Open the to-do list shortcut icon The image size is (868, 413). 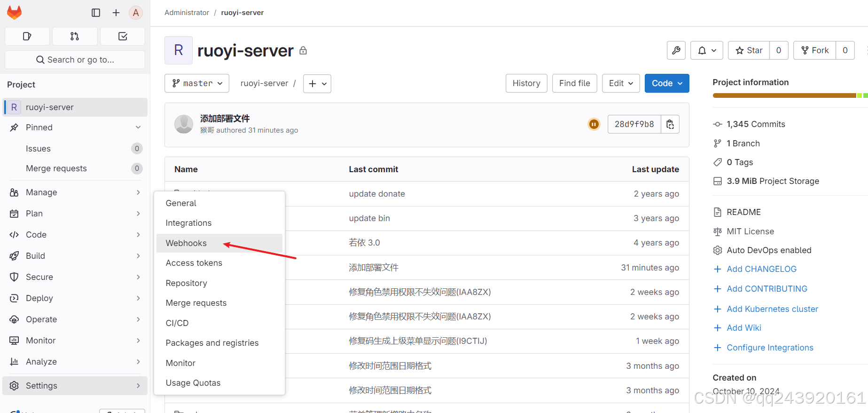click(123, 36)
